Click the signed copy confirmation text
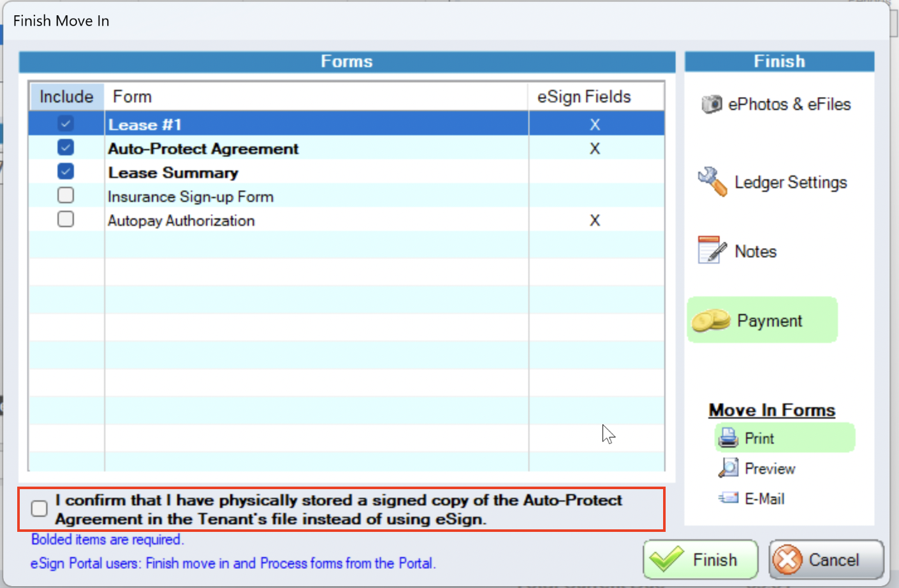899x588 pixels. coord(338,510)
